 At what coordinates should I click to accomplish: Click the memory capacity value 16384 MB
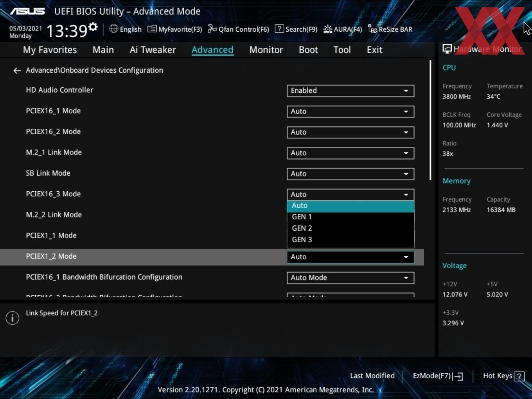(501, 210)
